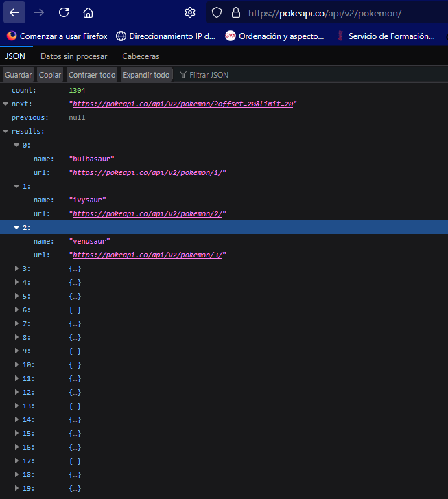The height and width of the screenshot is (499, 448).
Task: Open Direccionamiento IP bookmark
Action: (165, 36)
